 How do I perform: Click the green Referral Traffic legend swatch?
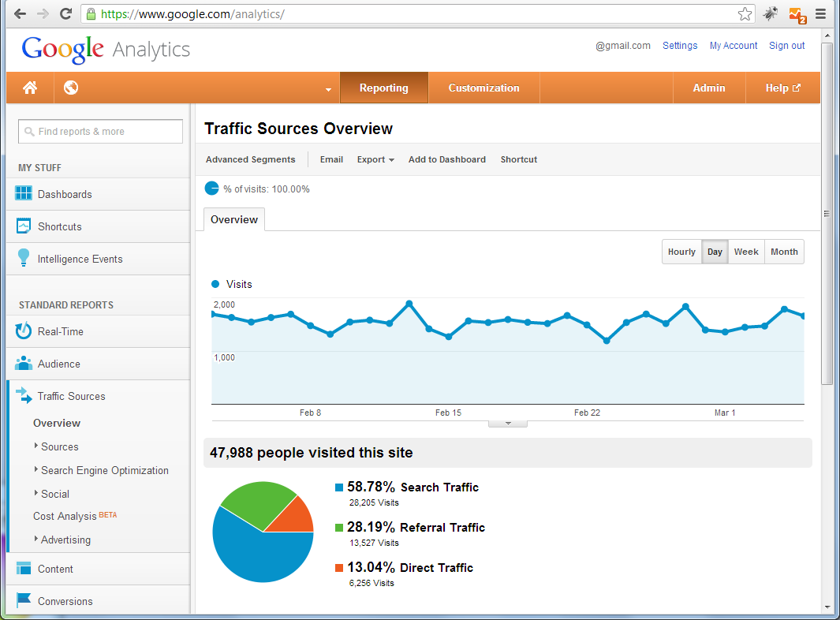click(339, 527)
